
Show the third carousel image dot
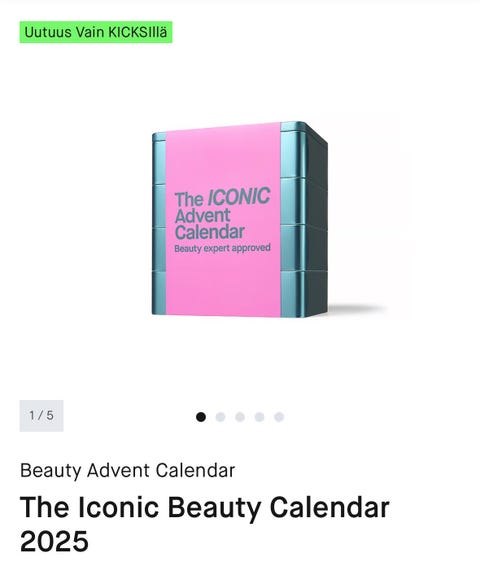[240, 417]
